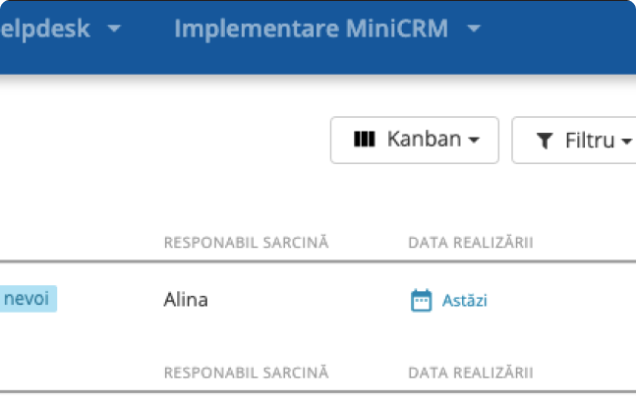
Task: Click the lower DATA REALIZĂRII column header
Action: 471,373
